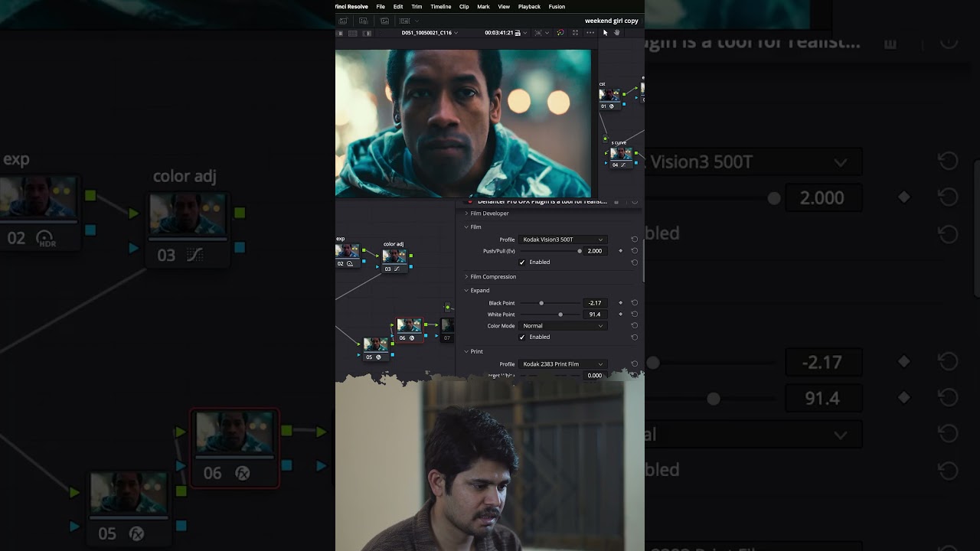This screenshot has width=980, height=551.
Task: Open the Fusion menu
Action: coord(557,7)
